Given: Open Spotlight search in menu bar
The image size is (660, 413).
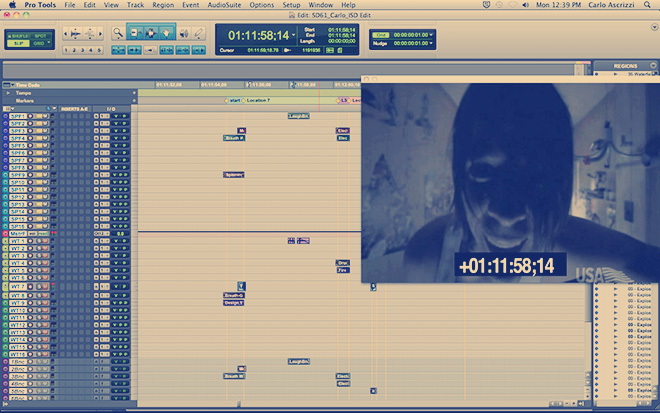Looking at the screenshot, I should pyautogui.click(x=647, y=5).
